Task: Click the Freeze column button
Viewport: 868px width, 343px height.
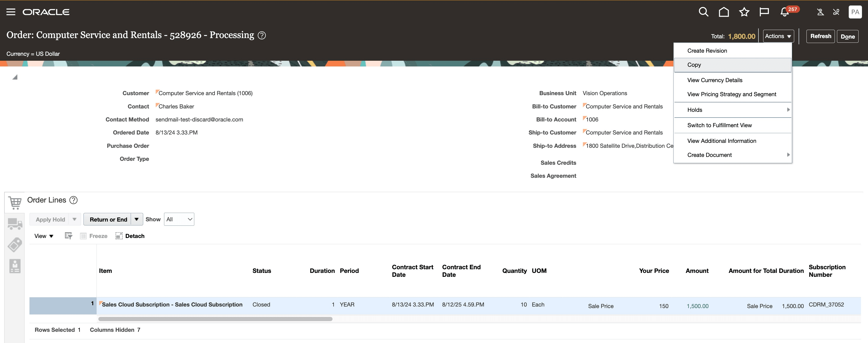Action: [x=94, y=236]
